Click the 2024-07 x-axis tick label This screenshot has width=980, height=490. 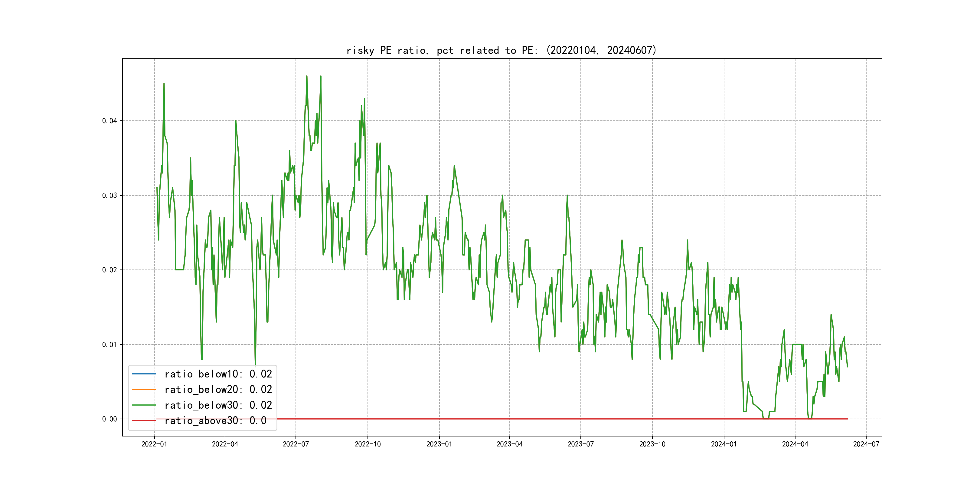pyautogui.click(x=866, y=444)
